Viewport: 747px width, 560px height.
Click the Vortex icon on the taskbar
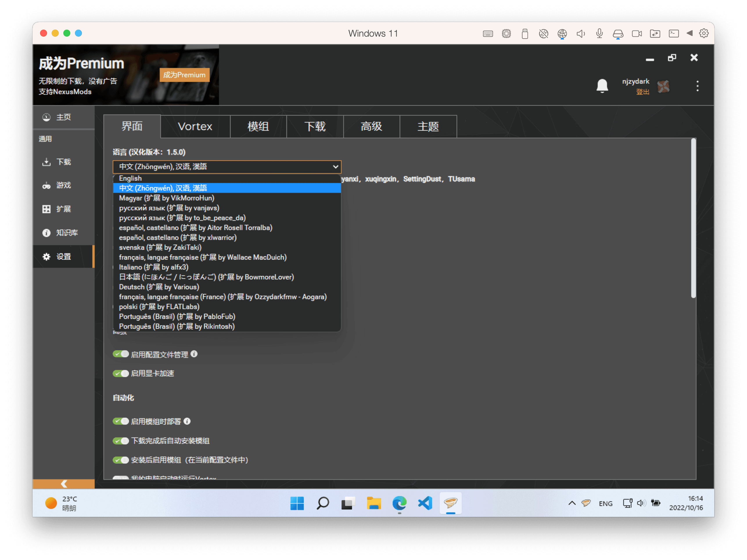[450, 503]
